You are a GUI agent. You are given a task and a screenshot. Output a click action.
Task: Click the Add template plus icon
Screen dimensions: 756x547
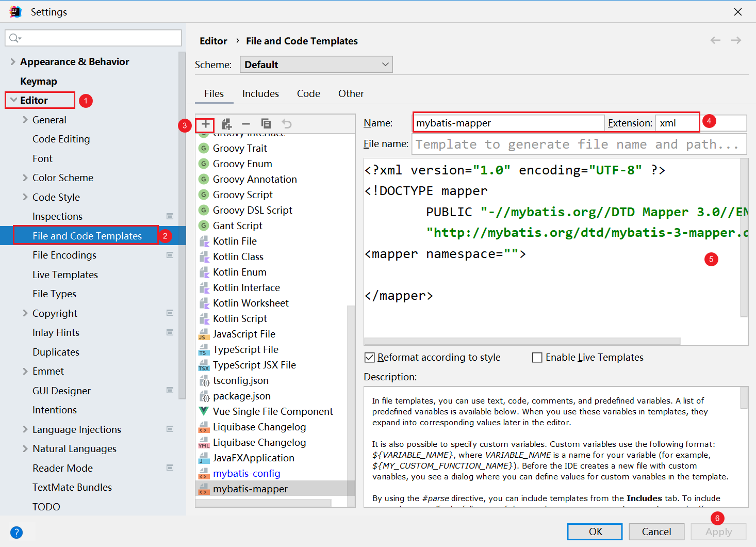205,124
